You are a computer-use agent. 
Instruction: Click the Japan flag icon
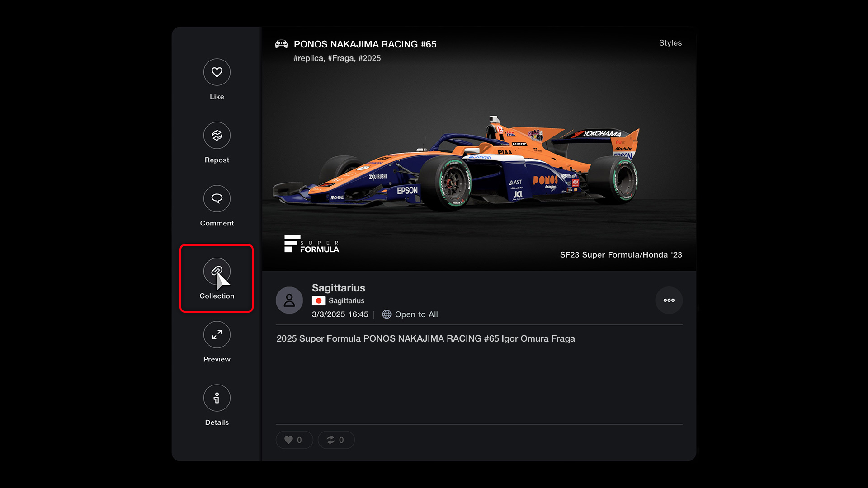(319, 301)
